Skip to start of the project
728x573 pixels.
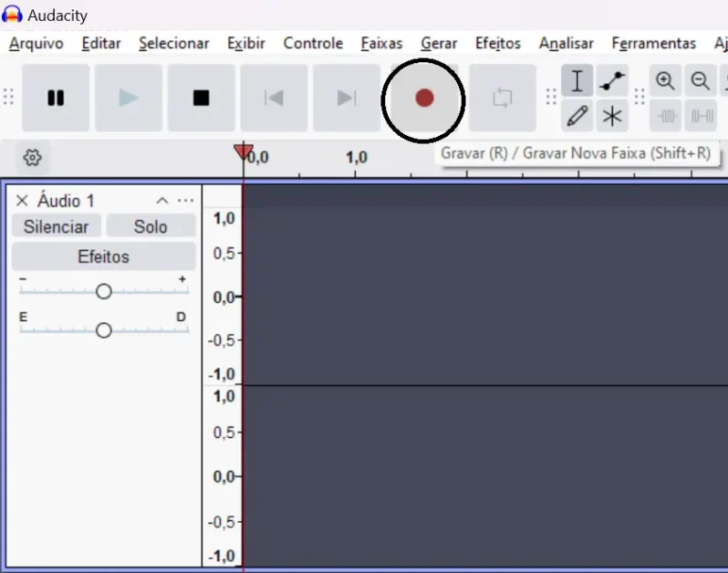point(274,98)
